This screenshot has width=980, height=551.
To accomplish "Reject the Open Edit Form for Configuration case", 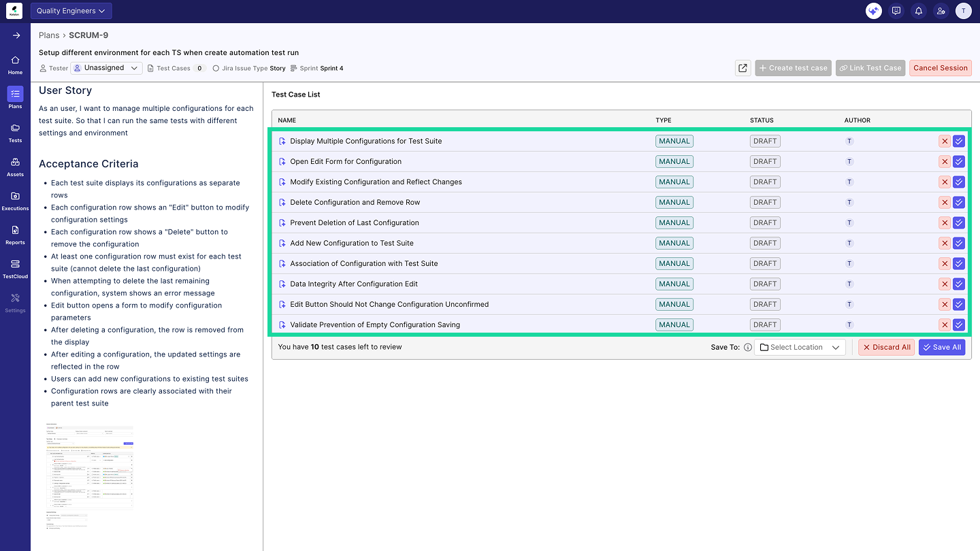I will pos(944,162).
